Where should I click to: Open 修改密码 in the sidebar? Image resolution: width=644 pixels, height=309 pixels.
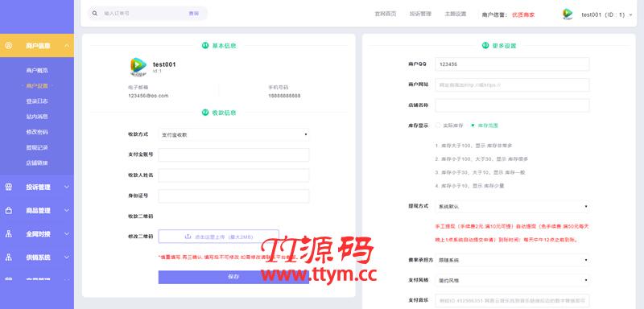[x=37, y=132]
